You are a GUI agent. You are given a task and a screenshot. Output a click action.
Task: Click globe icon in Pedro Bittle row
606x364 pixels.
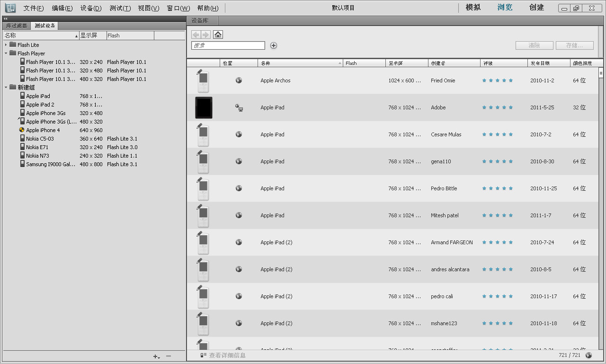239,188
